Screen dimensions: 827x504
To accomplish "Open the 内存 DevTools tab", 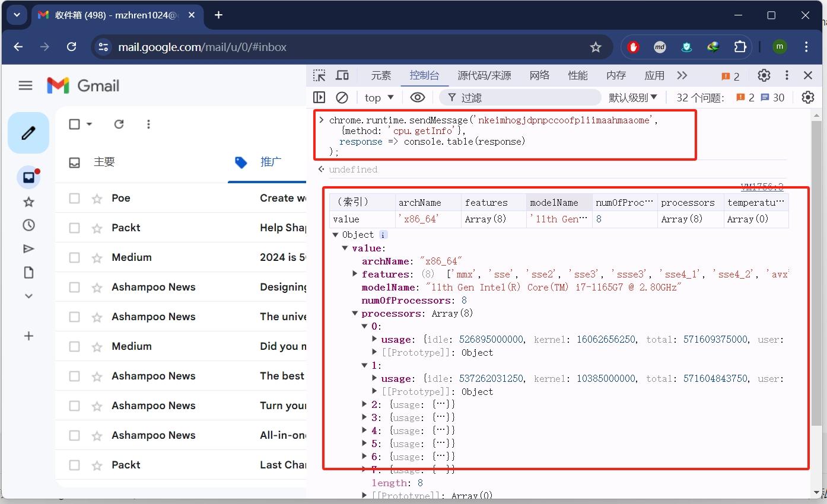I will [x=616, y=75].
